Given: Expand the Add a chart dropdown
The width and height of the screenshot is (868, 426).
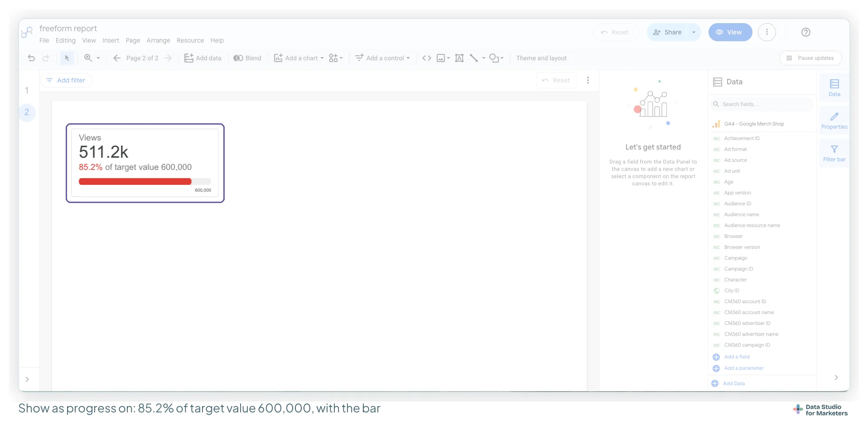Looking at the screenshot, I should pyautogui.click(x=322, y=58).
